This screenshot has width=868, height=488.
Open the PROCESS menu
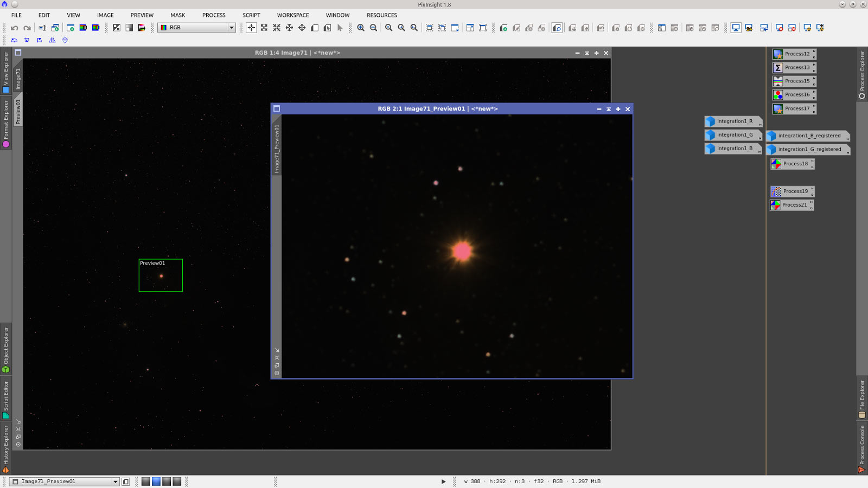pyautogui.click(x=214, y=15)
